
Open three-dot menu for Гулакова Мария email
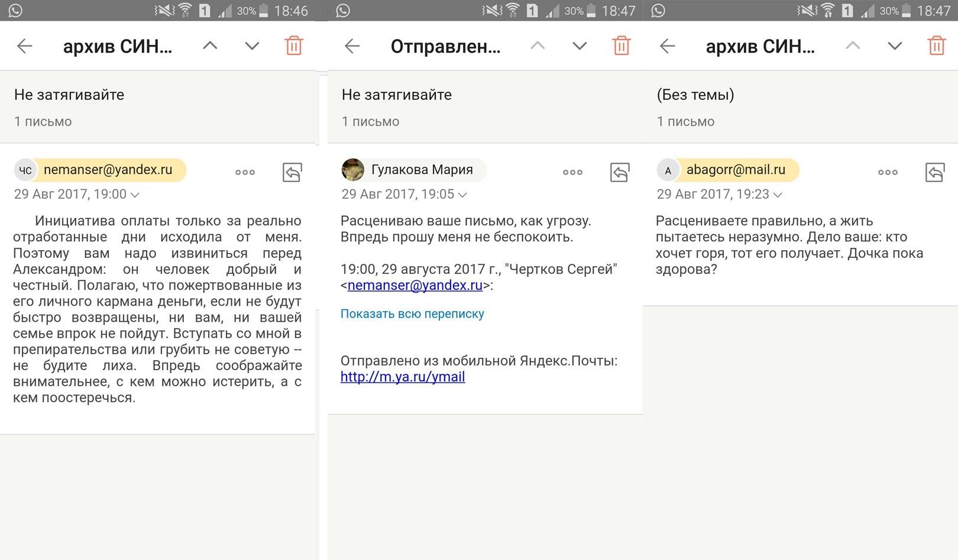pos(572,172)
